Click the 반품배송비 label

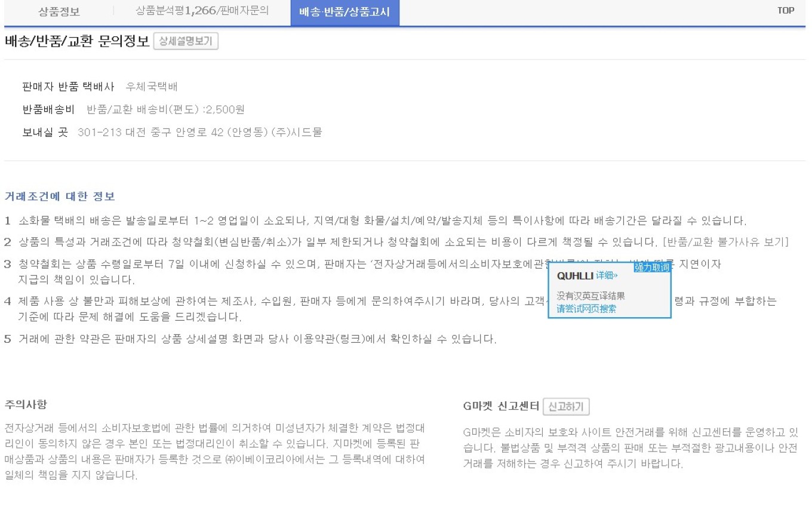tap(48, 109)
